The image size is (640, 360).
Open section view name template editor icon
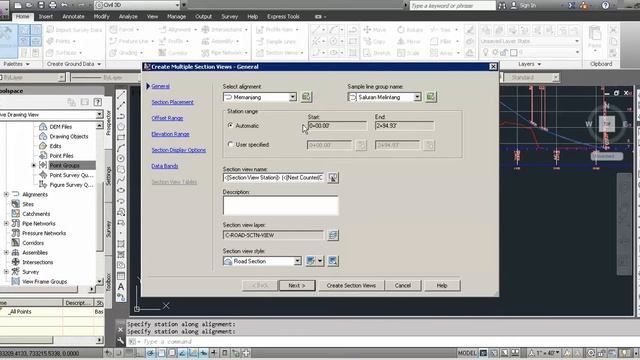coord(333,178)
